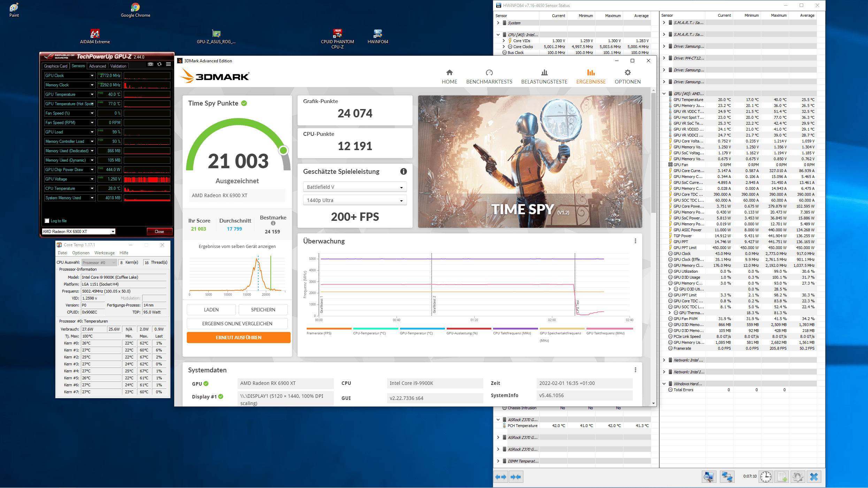Image resolution: width=868 pixels, height=488 pixels.
Task: Click HWiNFO expand-columns arrows button
Action: tap(501, 477)
